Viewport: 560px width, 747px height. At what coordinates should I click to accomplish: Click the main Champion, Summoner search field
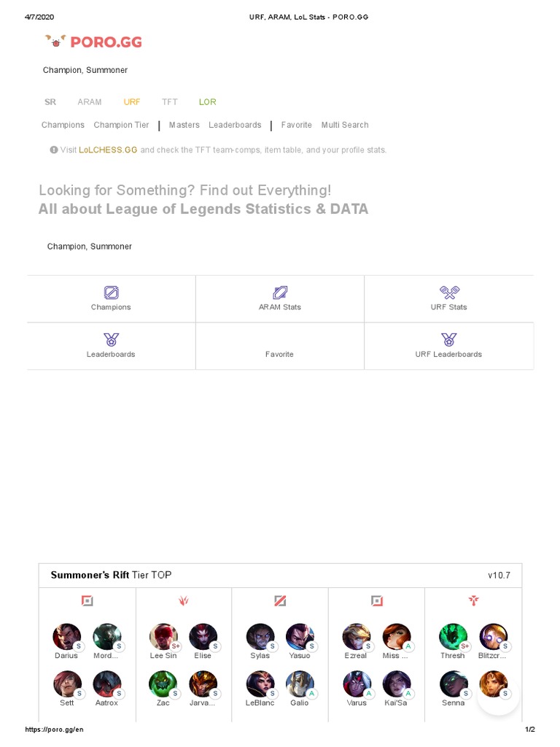point(90,247)
